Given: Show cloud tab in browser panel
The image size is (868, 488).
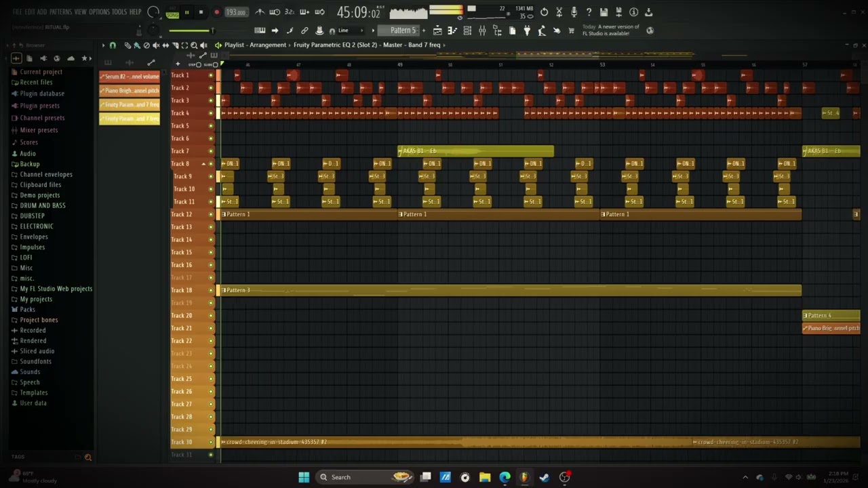Looking at the screenshot, I should pos(71,58).
